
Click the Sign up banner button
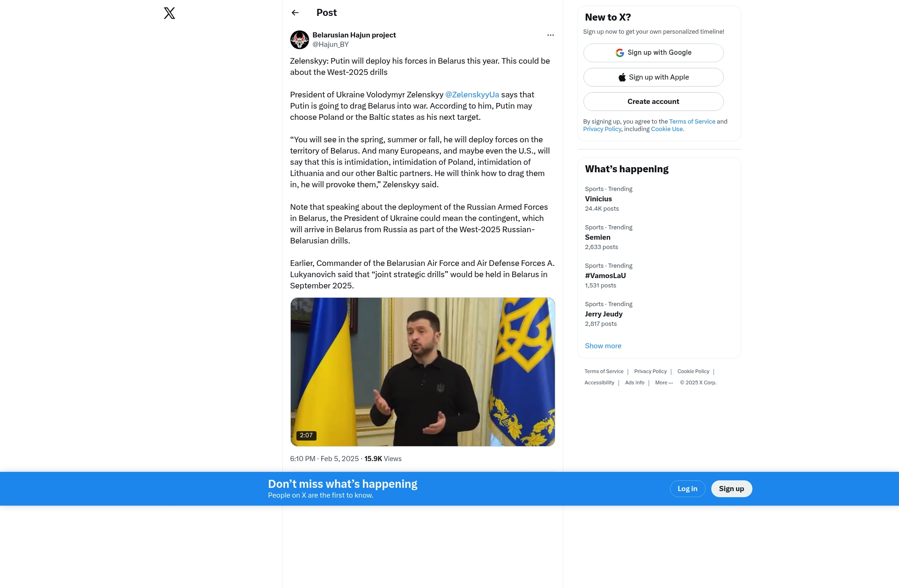click(731, 489)
